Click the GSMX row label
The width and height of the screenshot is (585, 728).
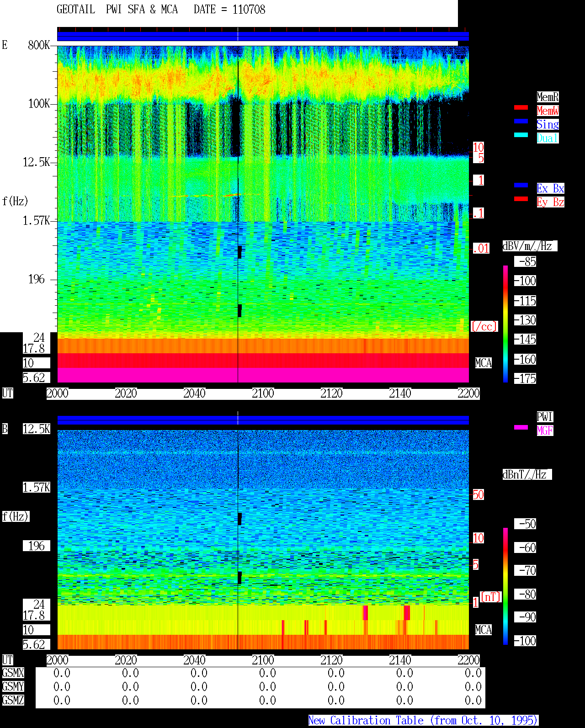click(13, 673)
